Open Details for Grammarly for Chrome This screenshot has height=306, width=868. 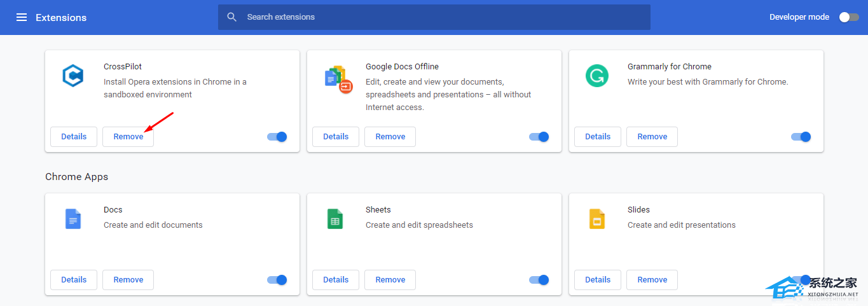(597, 137)
